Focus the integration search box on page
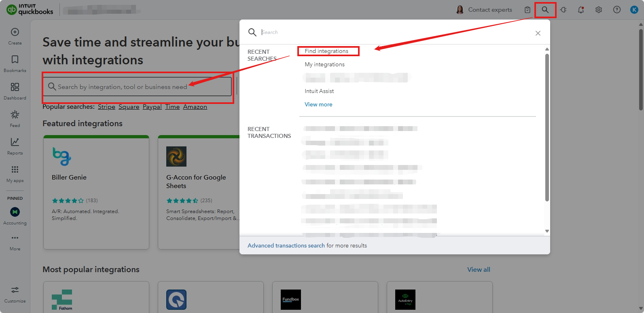644x313 pixels. coord(137,87)
